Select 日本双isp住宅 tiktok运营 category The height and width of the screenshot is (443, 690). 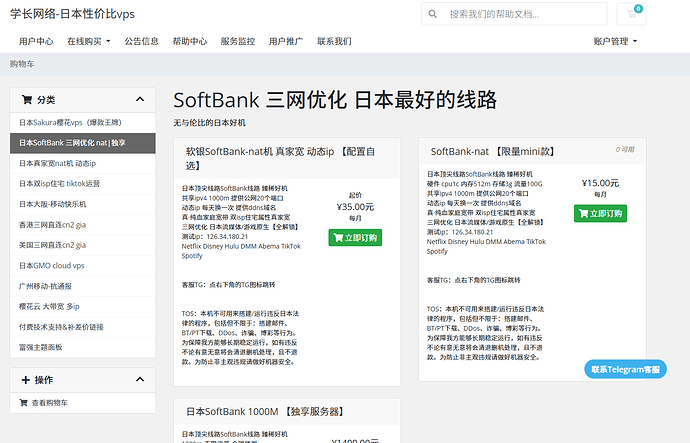pos(83,184)
